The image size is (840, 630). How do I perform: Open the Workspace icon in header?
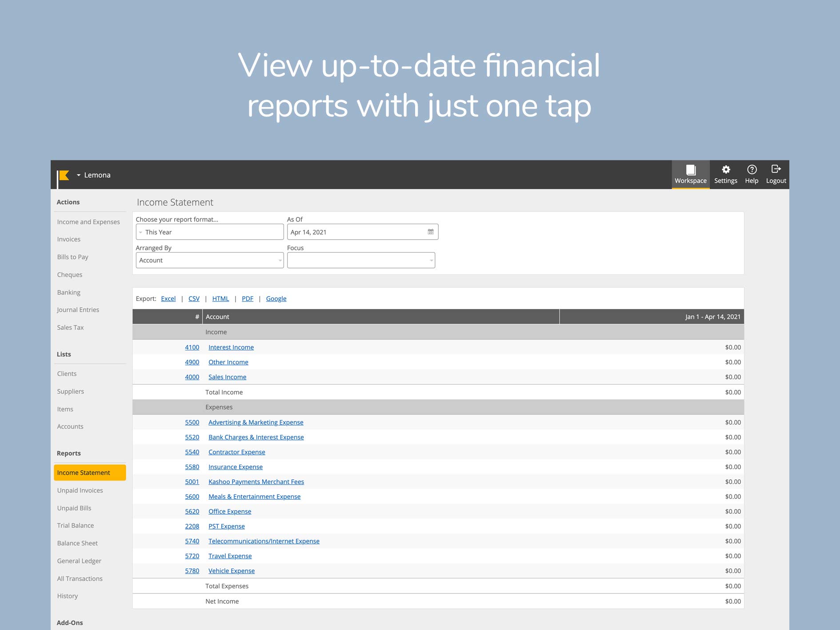point(690,170)
